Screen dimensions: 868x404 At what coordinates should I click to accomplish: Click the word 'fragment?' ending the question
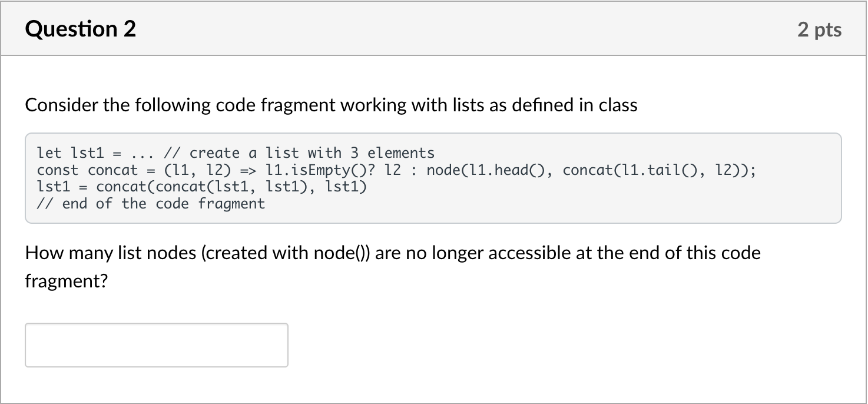click(x=67, y=282)
